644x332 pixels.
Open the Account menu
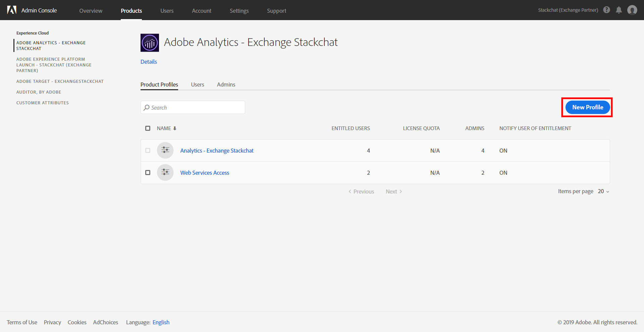point(202,11)
